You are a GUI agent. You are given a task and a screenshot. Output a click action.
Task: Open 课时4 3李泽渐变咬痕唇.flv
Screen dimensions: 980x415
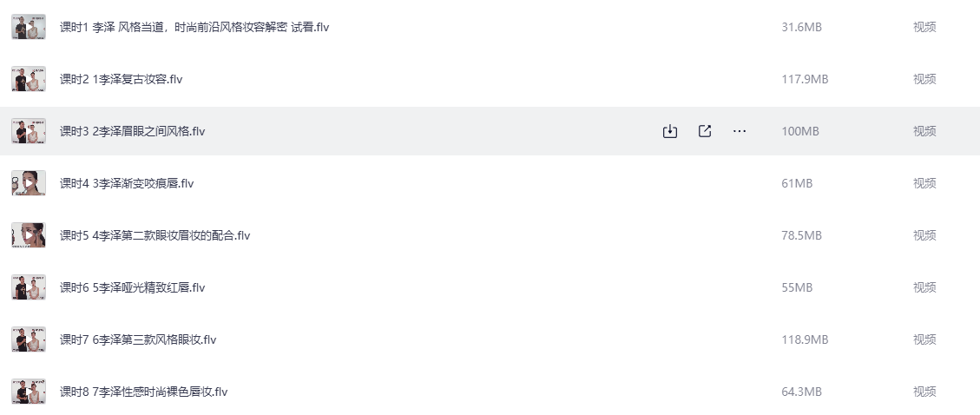(127, 183)
